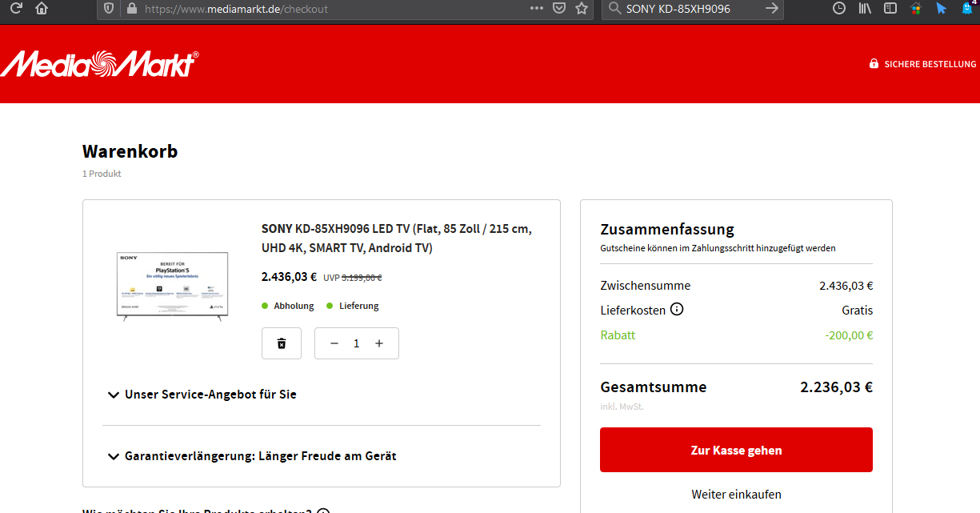Bookmark this page with the star icon
The width and height of the screenshot is (980, 513).
(x=582, y=9)
